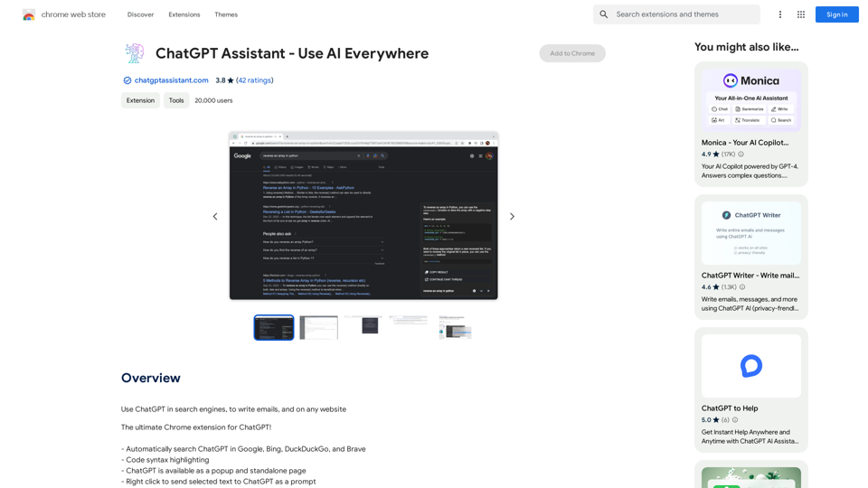Open Monica - Your AI Copilot title
Image resolution: width=868 pixels, height=488 pixels.
tap(745, 142)
